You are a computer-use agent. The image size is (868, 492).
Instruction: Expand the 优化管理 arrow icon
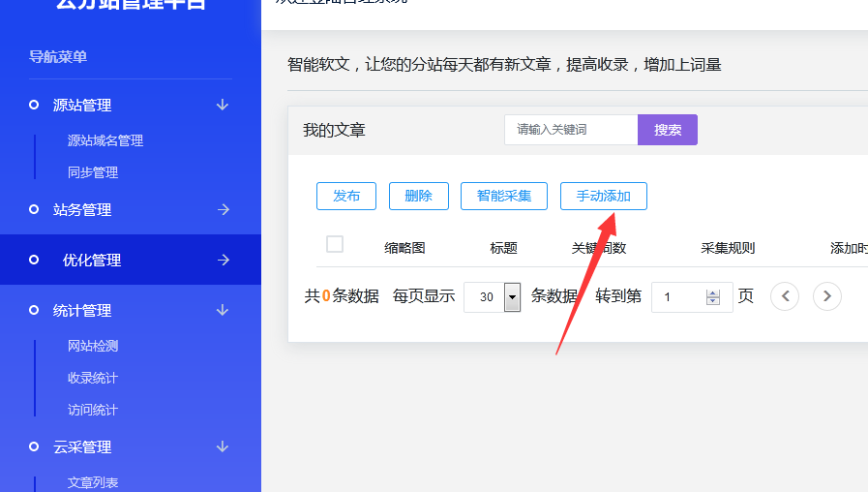223,260
